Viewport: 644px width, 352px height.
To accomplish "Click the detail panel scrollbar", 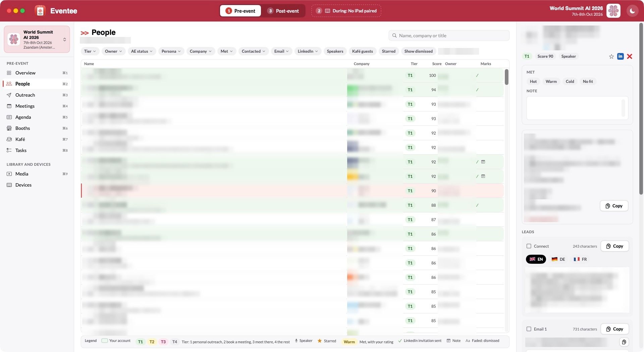I will (x=641, y=108).
